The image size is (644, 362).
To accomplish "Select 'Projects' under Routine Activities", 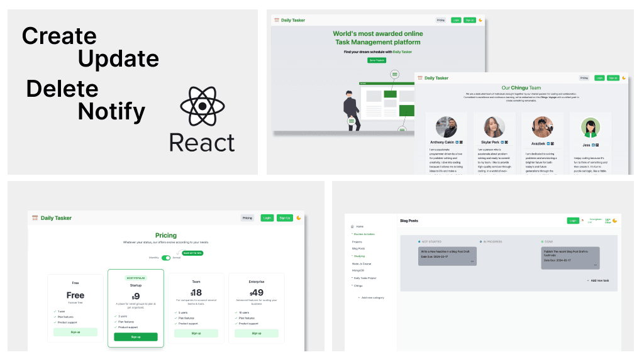I will click(x=357, y=241).
